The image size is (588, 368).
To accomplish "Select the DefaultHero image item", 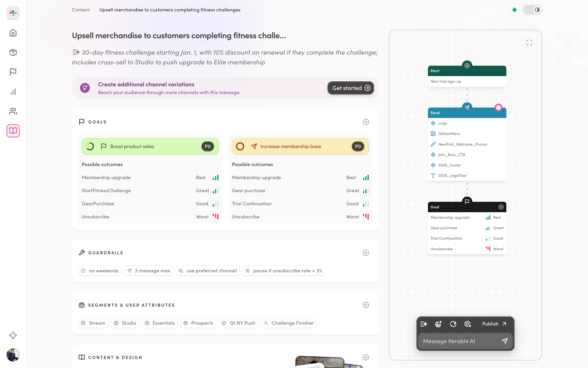I will tap(467, 134).
